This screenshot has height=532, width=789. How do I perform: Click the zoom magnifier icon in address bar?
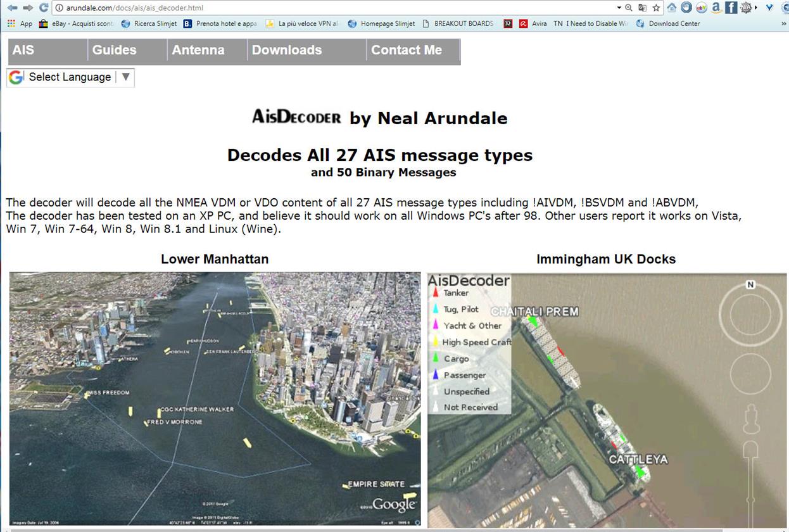pyautogui.click(x=629, y=8)
